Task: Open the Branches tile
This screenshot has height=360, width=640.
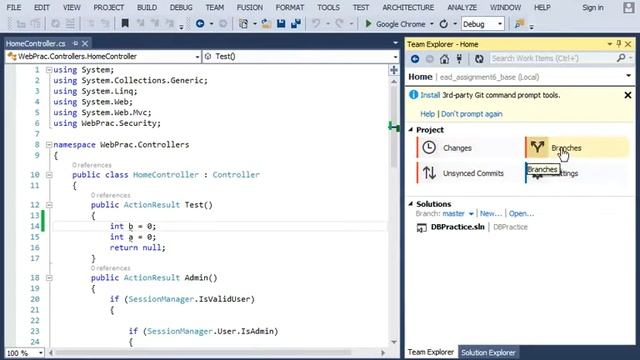Action: pos(577,148)
